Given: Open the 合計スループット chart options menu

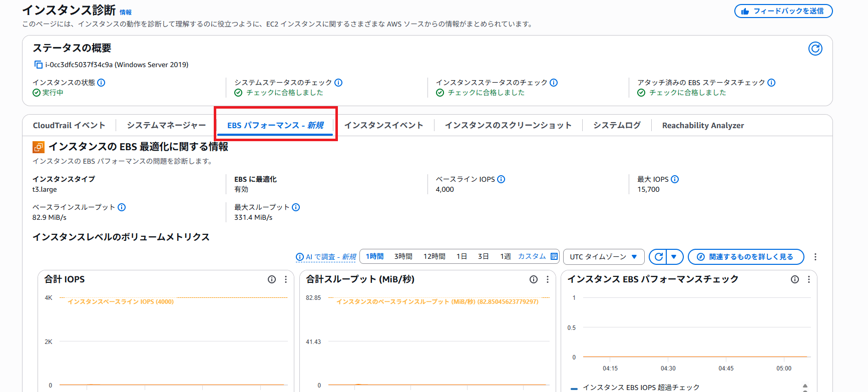Looking at the screenshot, I should tap(548, 279).
